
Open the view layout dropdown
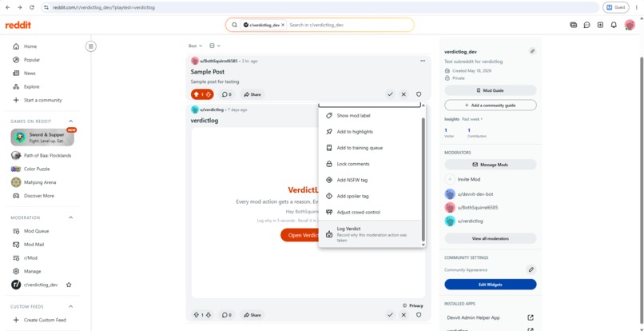pyautogui.click(x=215, y=46)
